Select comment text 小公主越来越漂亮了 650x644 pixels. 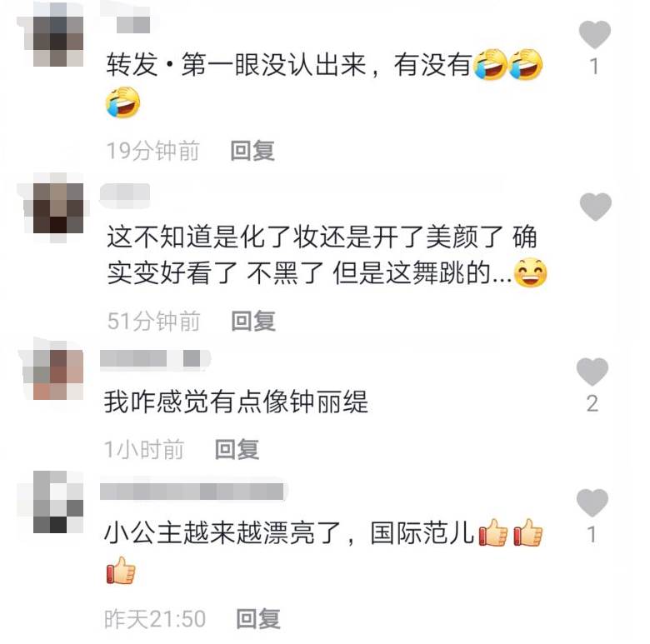pyautogui.click(x=222, y=533)
